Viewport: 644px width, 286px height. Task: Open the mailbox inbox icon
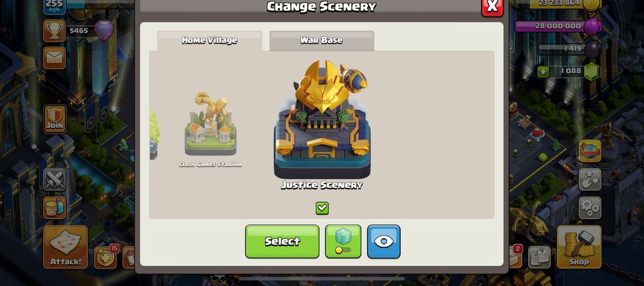55,58
